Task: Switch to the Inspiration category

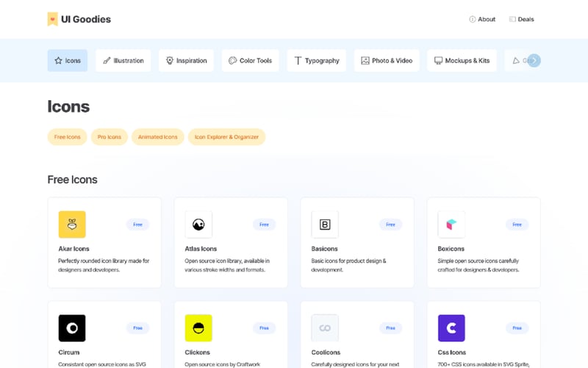Action: (x=186, y=60)
